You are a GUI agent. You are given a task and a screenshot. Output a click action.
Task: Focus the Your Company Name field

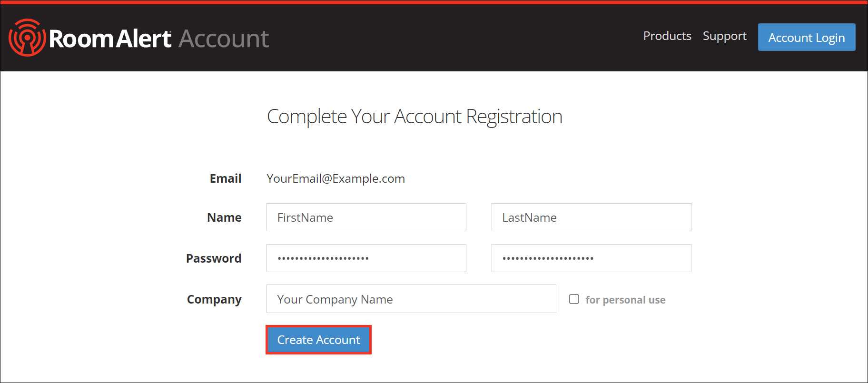(411, 299)
